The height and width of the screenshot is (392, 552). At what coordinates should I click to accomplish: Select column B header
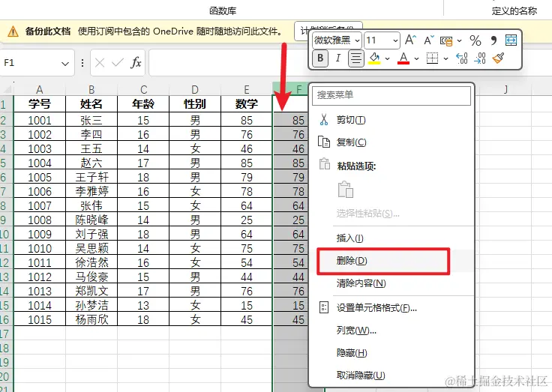(91, 89)
